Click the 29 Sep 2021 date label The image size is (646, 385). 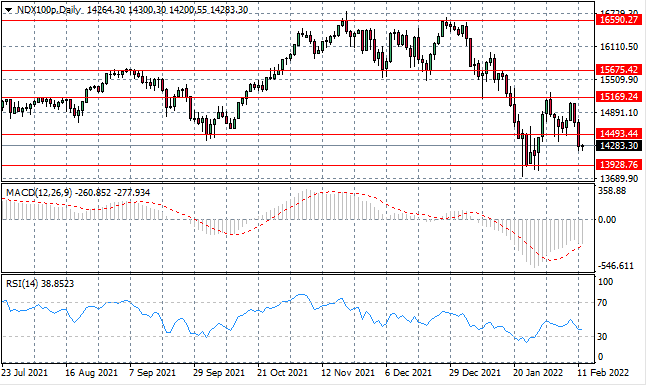tap(219, 373)
